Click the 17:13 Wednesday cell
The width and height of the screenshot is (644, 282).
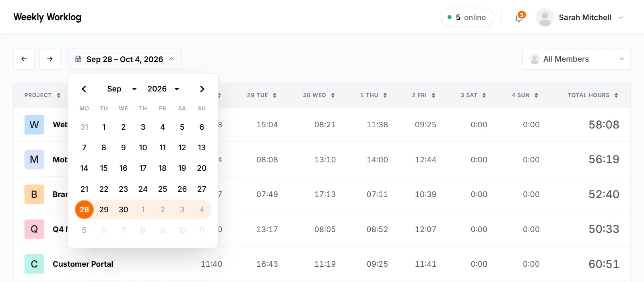[325, 194]
